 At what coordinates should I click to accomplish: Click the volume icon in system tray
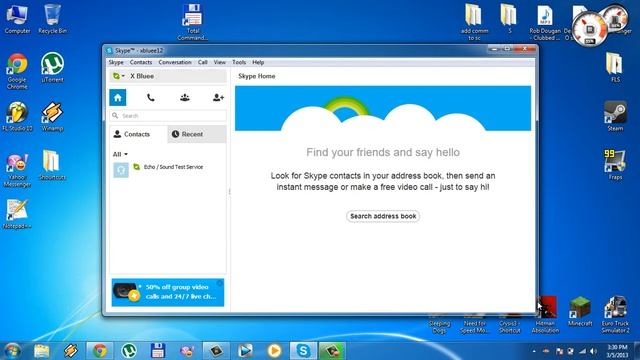593,351
